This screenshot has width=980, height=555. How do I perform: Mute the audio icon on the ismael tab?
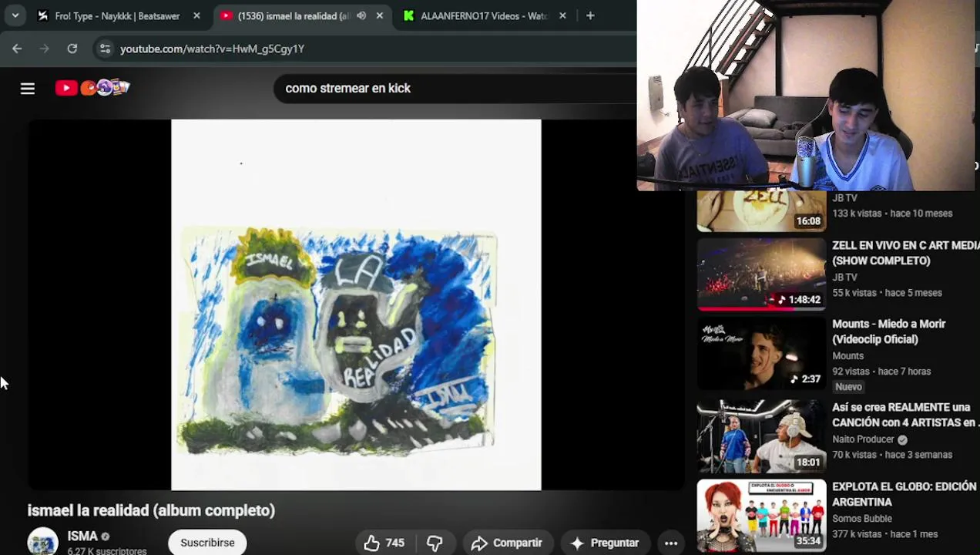(x=361, y=15)
